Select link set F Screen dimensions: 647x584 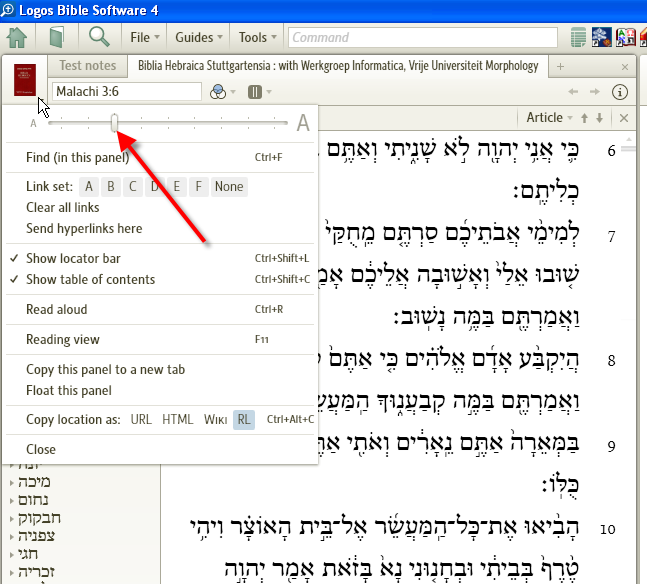point(198,187)
